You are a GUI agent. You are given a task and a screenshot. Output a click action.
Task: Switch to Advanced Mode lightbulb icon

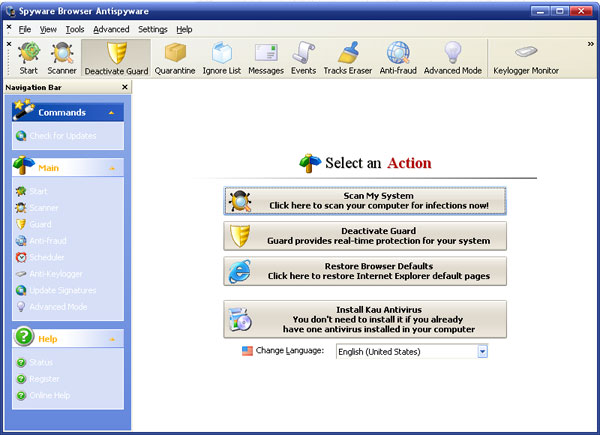pyautogui.click(x=453, y=59)
